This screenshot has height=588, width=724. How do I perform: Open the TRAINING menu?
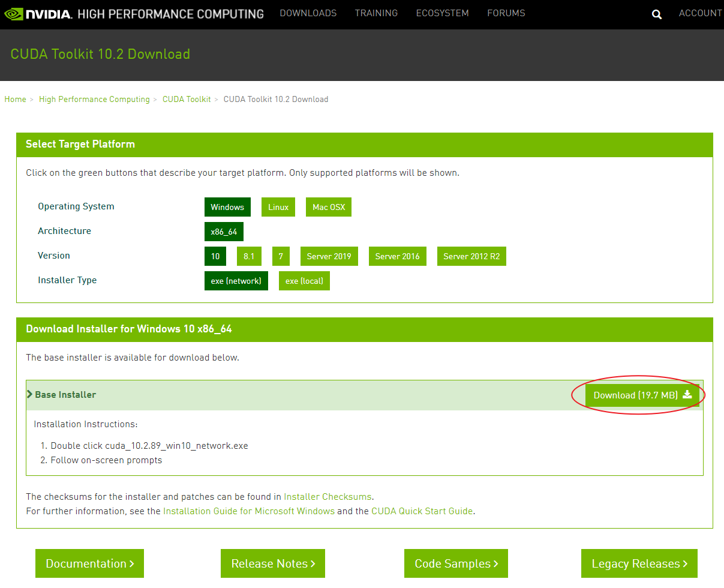point(376,13)
